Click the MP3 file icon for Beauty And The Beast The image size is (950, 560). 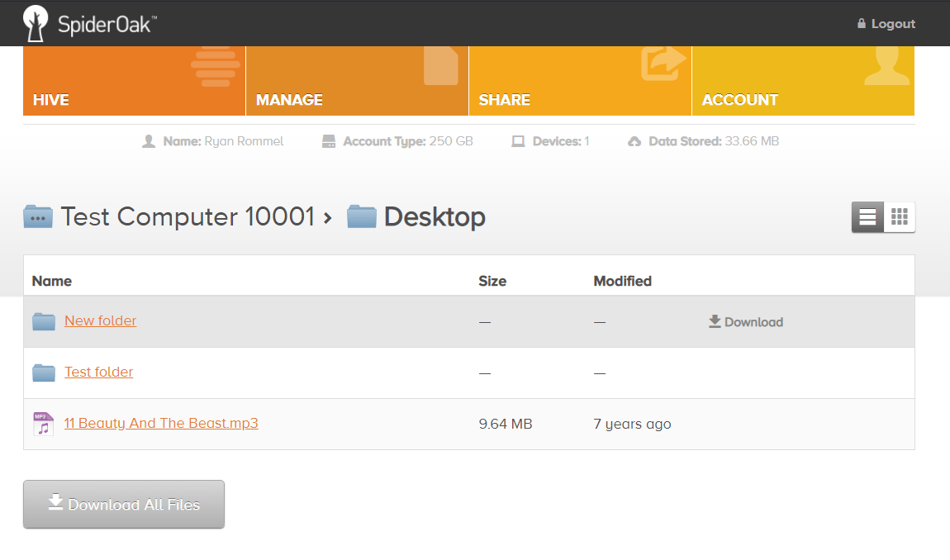coord(42,423)
